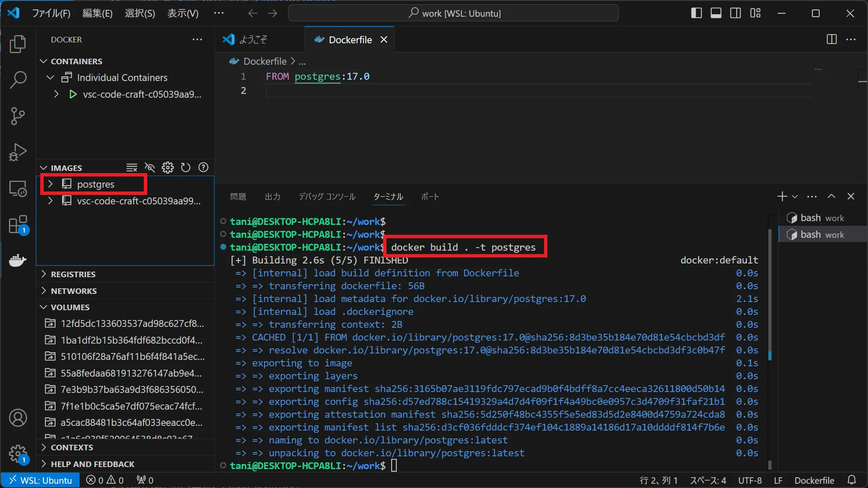Select the ターミナル tab in panel

tap(388, 196)
